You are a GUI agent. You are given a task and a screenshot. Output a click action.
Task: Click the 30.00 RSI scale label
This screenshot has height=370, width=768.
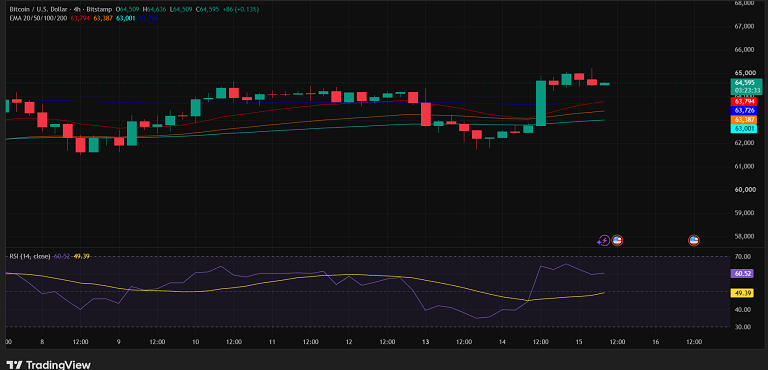(x=743, y=326)
